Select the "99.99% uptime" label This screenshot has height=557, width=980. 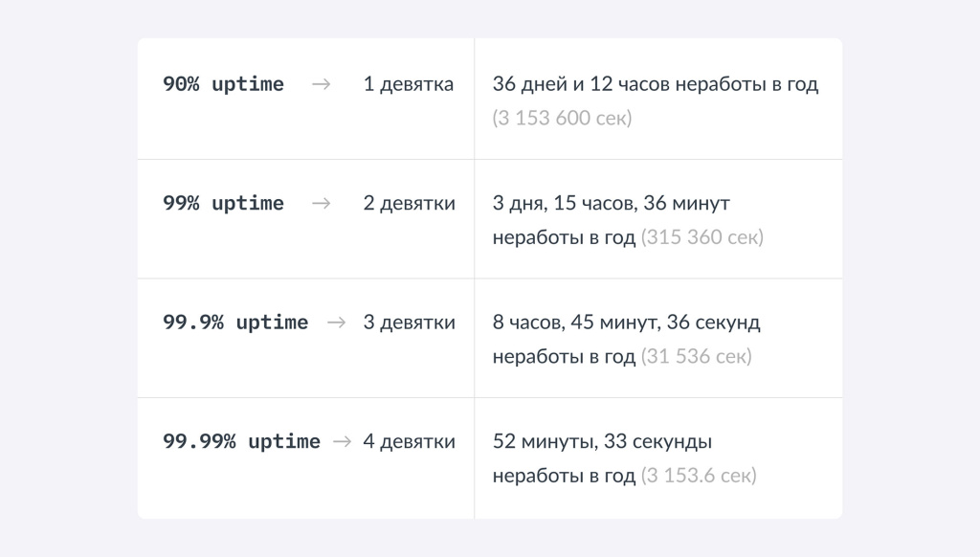pos(241,441)
